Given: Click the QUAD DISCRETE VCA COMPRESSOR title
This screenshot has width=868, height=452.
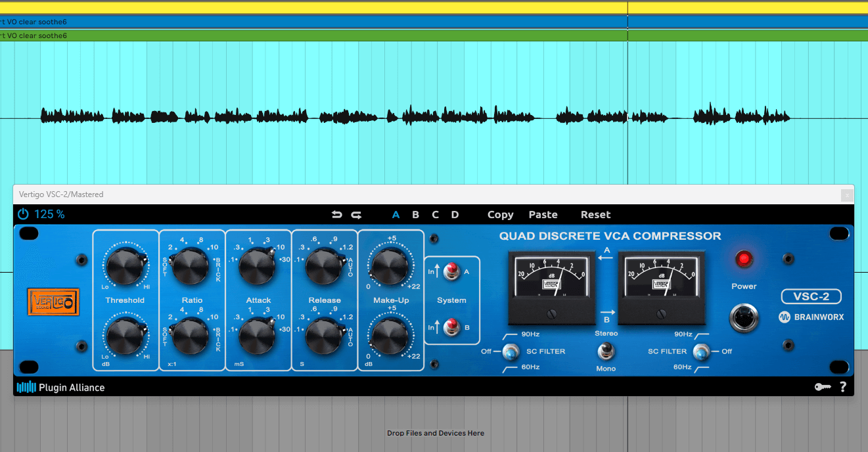Looking at the screenshot, I should click(x=610, y=236).
